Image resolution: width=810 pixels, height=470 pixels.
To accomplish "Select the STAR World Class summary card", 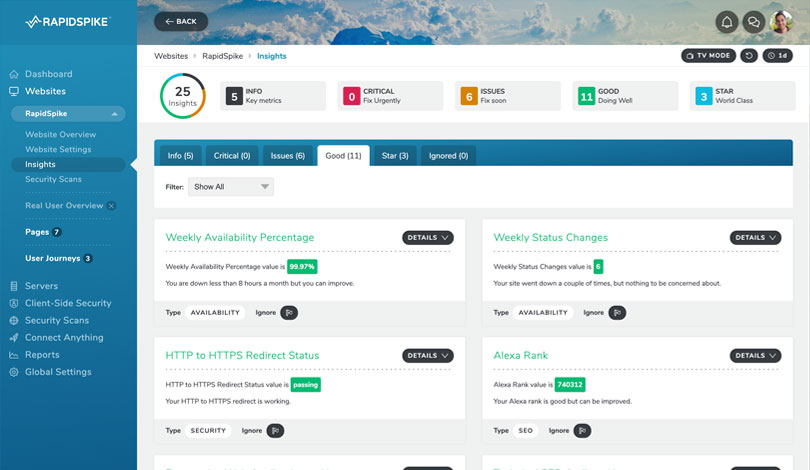I will tap(742, 96).
